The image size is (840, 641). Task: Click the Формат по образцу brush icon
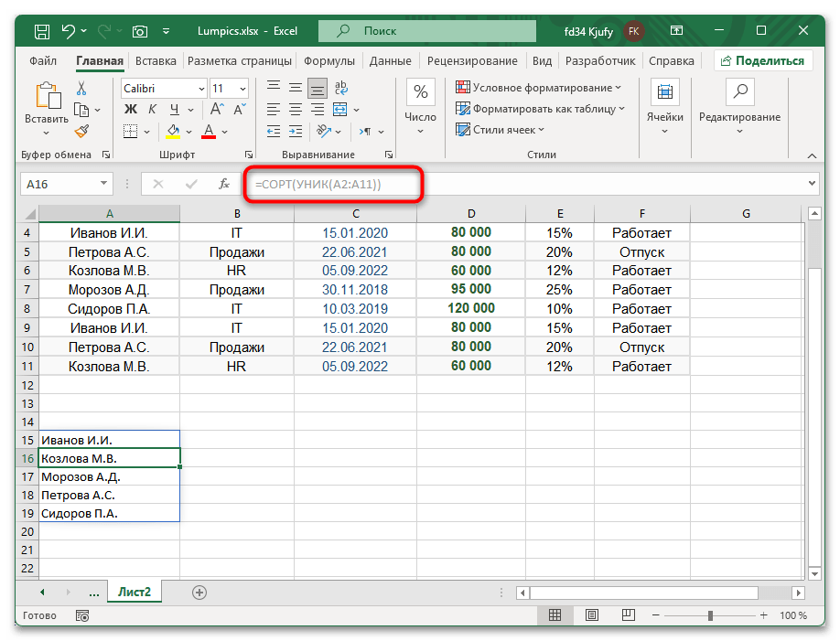(x=81, y=130)
